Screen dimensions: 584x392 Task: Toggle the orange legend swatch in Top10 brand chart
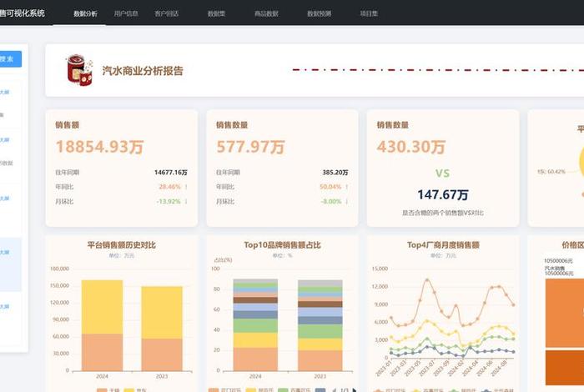coord(214,390)
